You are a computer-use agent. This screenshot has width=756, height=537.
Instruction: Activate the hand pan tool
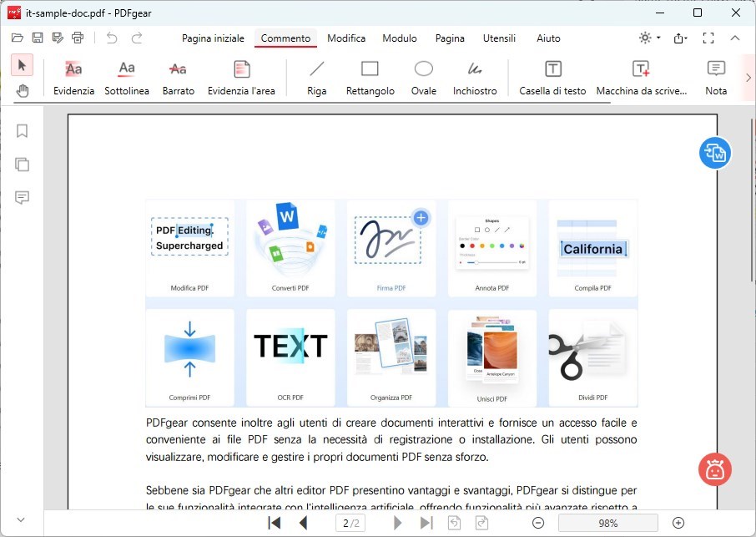tap(23, 91)
